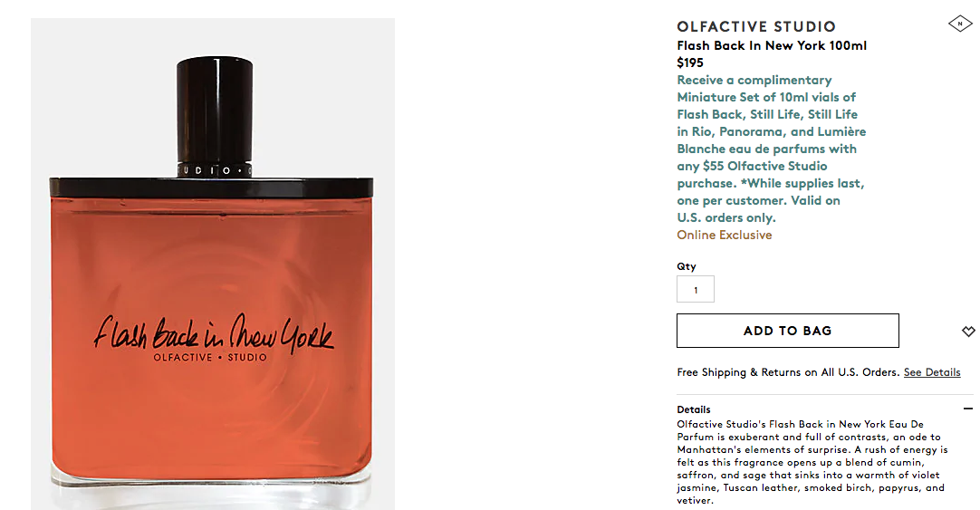Screen dimensions: 980x510
Task: Click the Details section heading
Action: pyautogui.click(x=694, y=409)
